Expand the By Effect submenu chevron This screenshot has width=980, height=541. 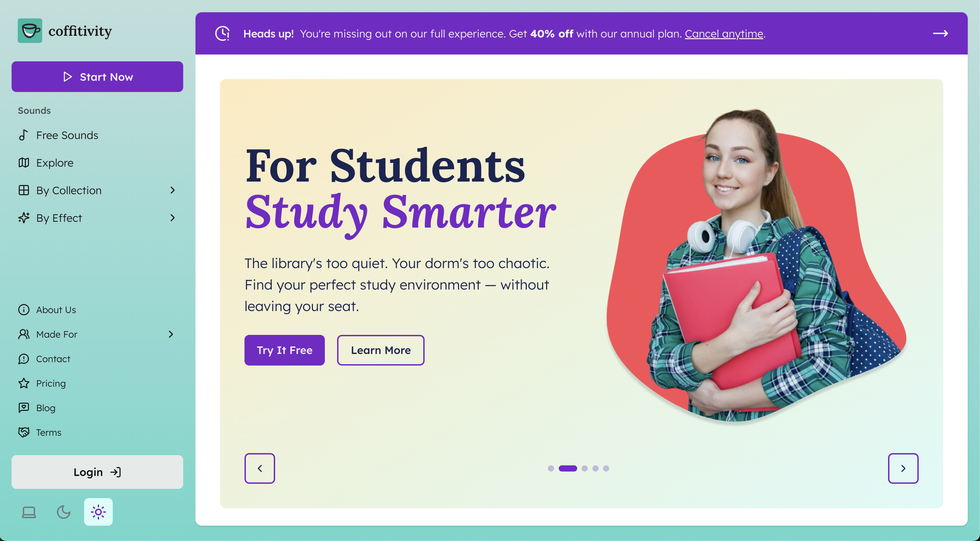[173, 218]
